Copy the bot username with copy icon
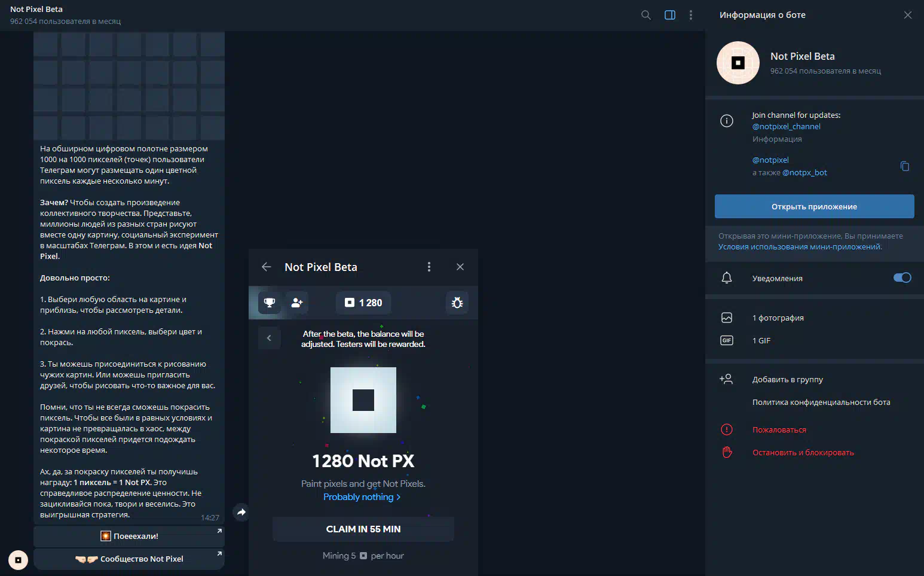The image size is (924, 576). 905,166
